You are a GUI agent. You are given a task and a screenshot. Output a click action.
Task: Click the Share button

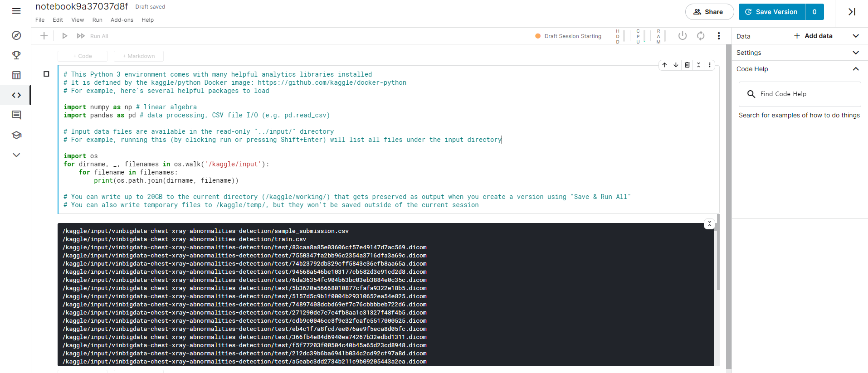(709, 12)
